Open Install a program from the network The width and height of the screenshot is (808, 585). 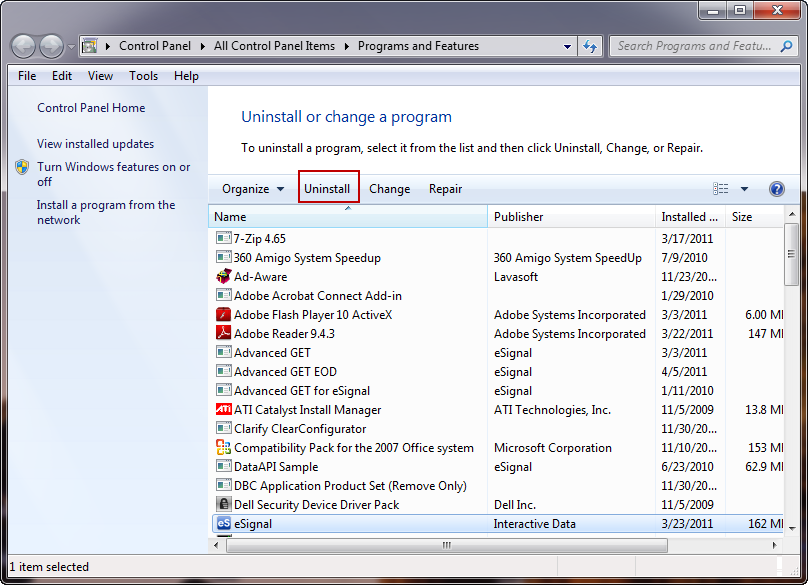[x=106, y=212]
